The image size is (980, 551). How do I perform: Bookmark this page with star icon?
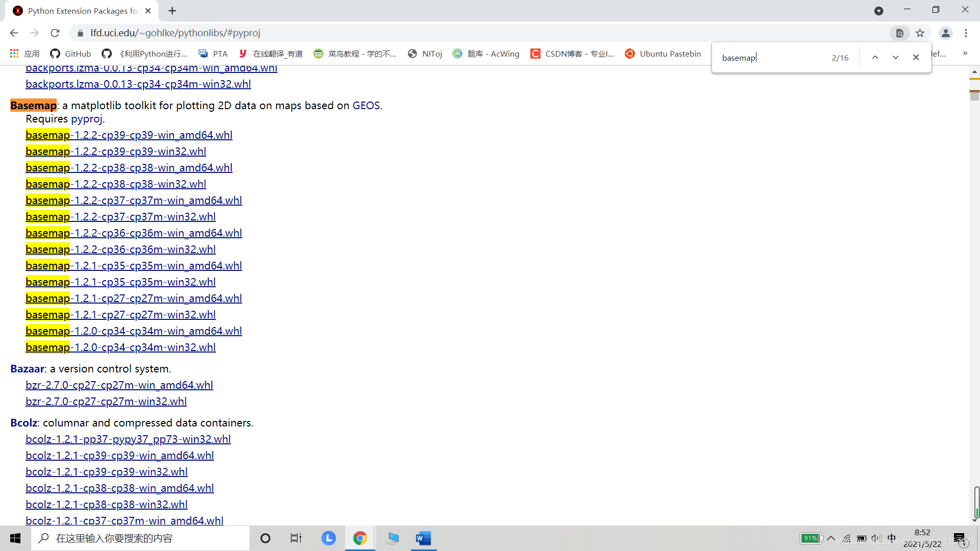920,33
